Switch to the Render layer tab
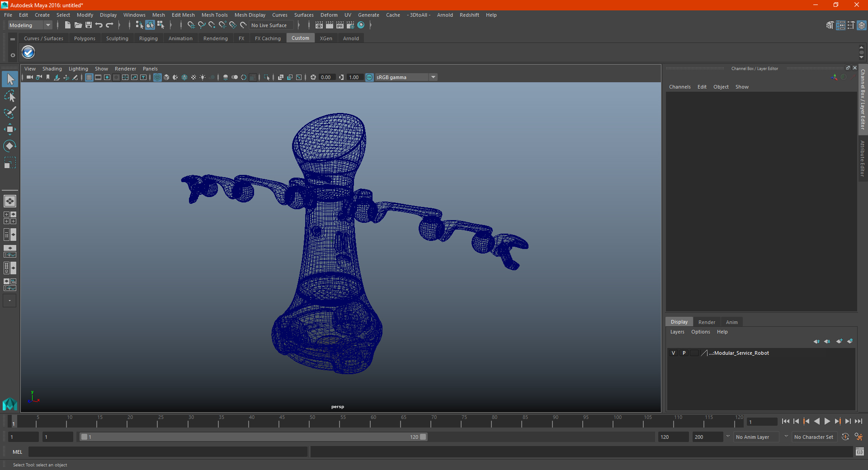 [x=707, y=322]
